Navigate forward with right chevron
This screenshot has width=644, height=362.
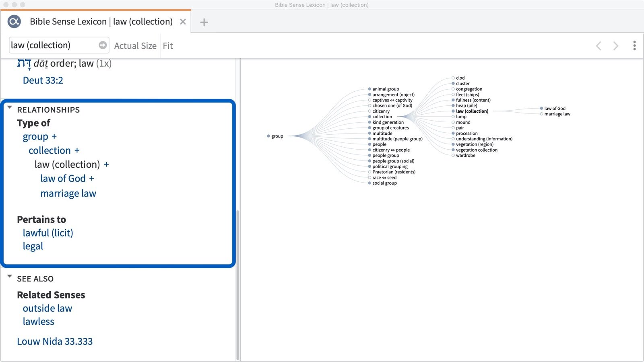[x=616, y=46]
